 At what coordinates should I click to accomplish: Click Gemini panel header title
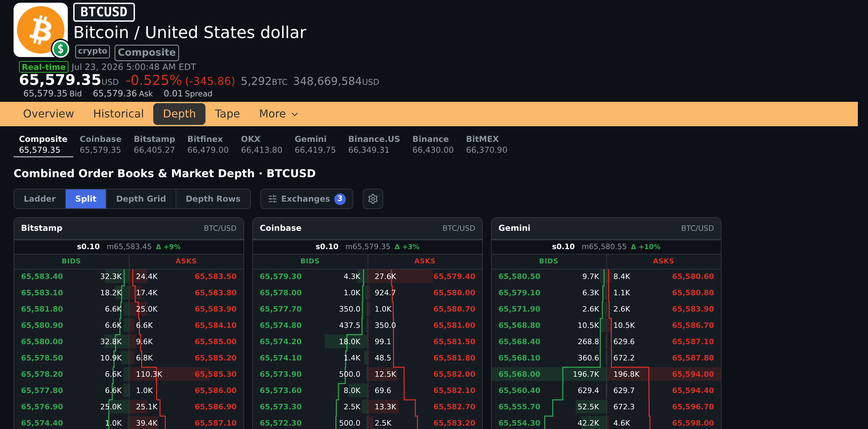click(x=514, y=228)
